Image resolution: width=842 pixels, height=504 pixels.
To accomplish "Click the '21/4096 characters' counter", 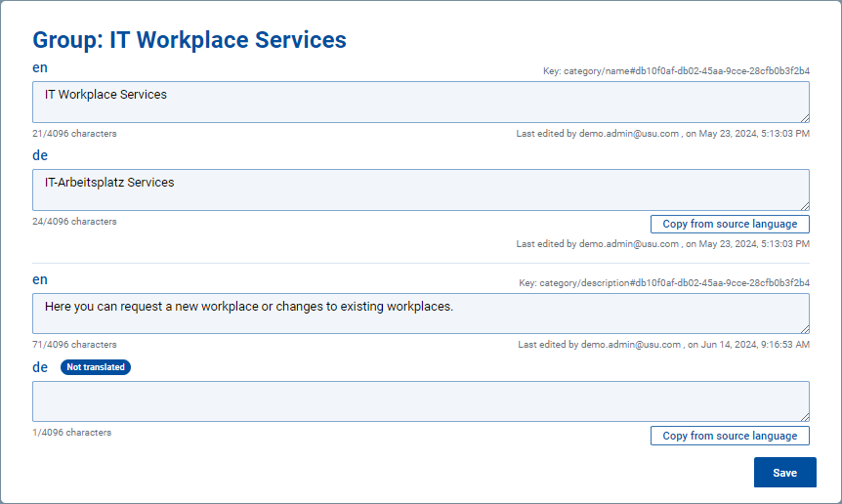I will click(74, 134).
